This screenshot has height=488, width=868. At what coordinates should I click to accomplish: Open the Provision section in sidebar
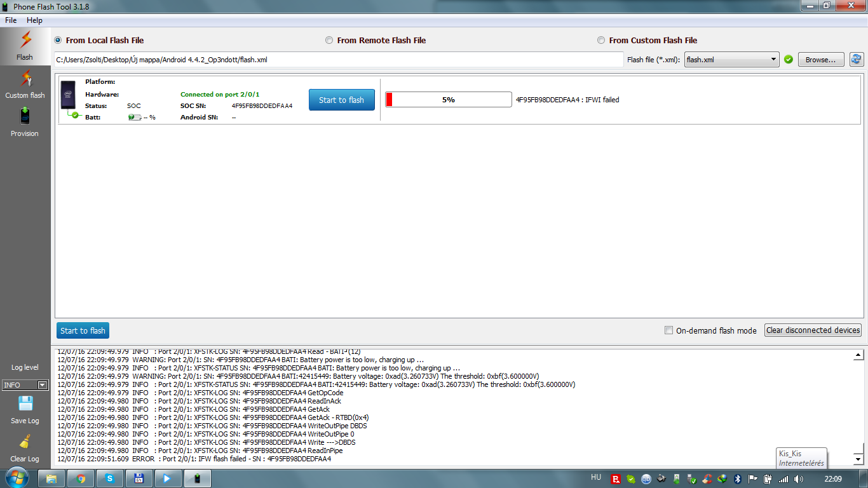(x=25, y=122)
